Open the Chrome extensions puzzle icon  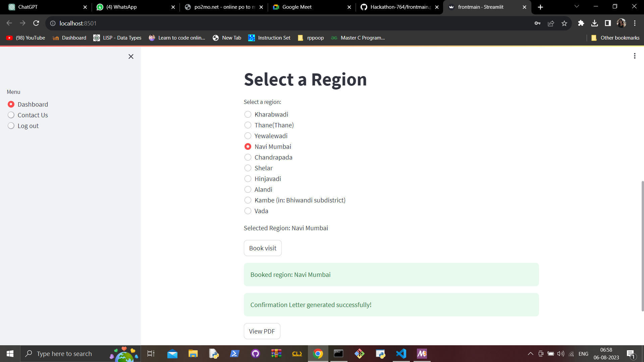click(x=581, y=23)
